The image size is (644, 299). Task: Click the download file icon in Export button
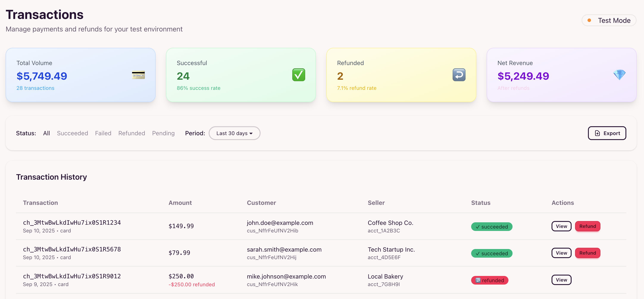[x=597, y=133]
